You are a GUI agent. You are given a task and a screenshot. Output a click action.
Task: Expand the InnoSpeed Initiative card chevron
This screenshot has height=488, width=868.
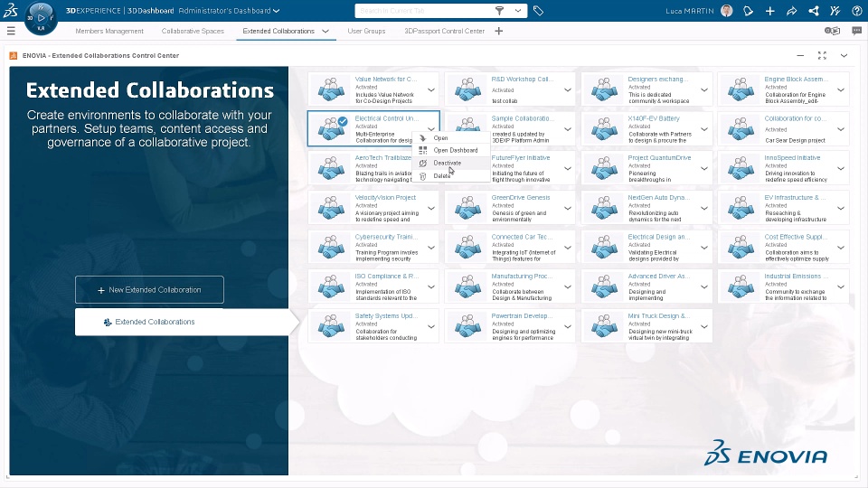[841, 168]
